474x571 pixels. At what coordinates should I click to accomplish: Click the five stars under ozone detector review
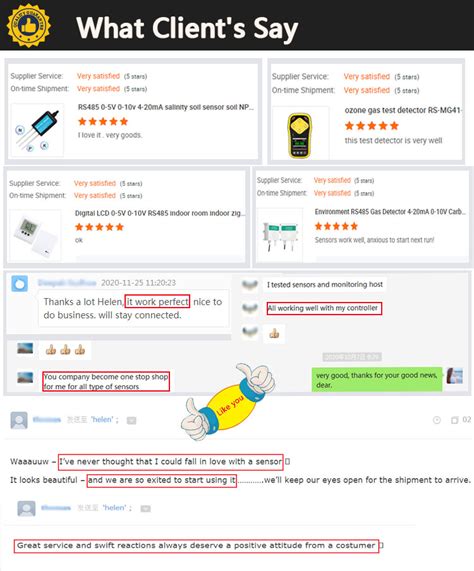pyautogui.click(x=372, y=126)
